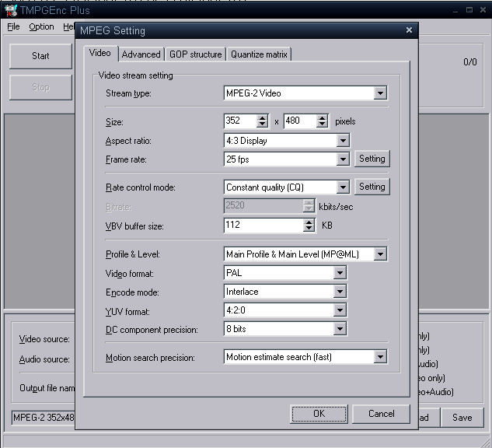
Task: Open the File menu
Action: 13,26
